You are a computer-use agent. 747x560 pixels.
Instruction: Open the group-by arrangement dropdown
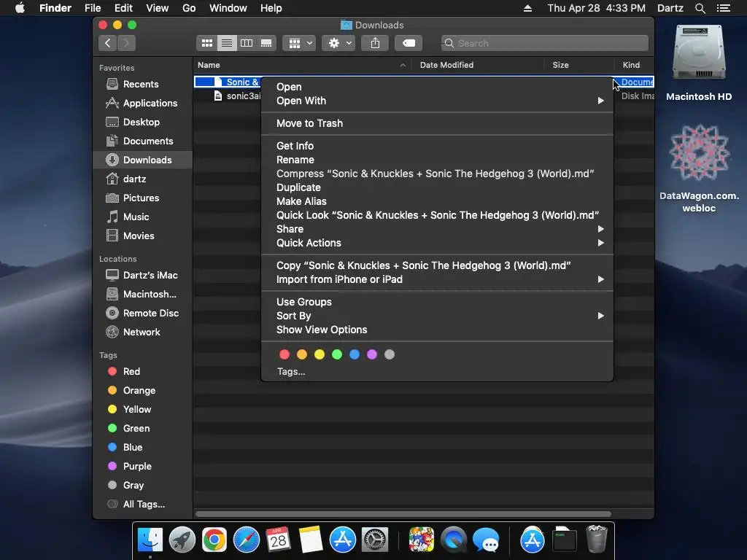[299, 43]
